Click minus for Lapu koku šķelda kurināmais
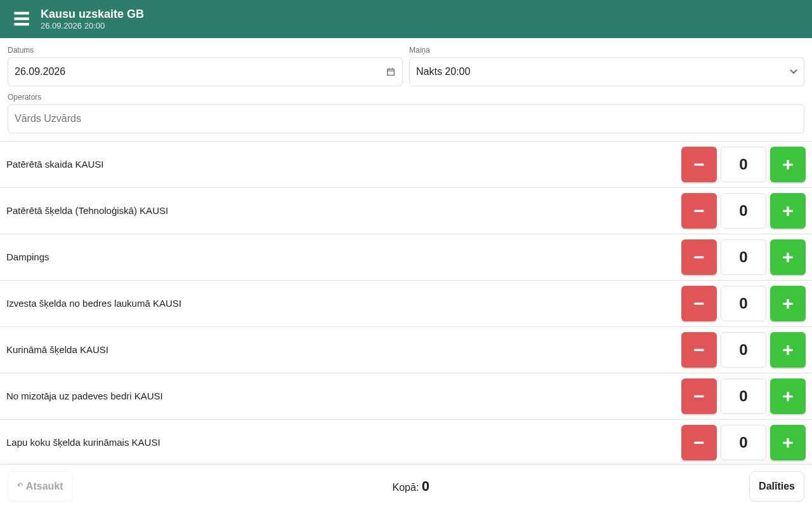The width and height of the screenshot is (812, 508). [699, 443]
